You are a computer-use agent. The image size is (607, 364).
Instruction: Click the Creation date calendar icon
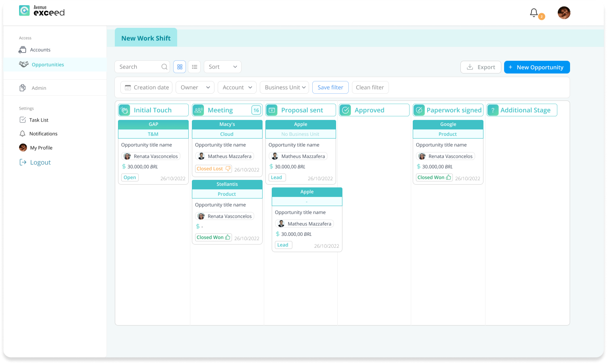[x=128, y=87]
